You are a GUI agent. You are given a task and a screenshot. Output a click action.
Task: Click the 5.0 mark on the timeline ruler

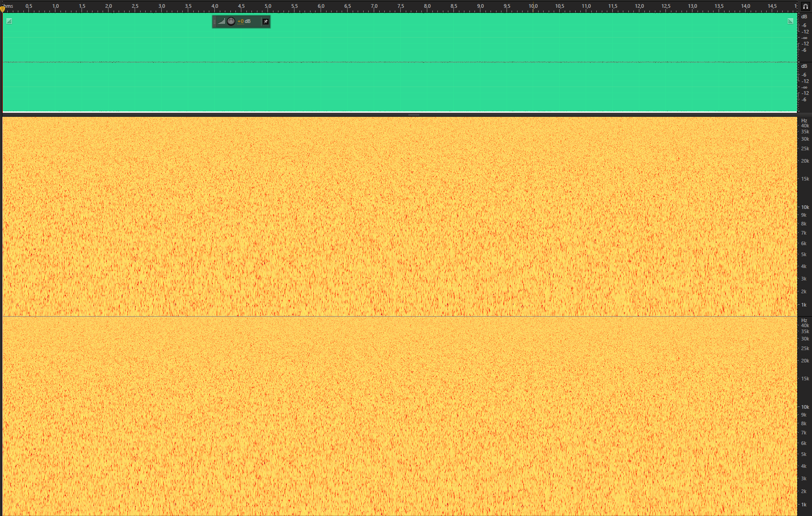268,6
